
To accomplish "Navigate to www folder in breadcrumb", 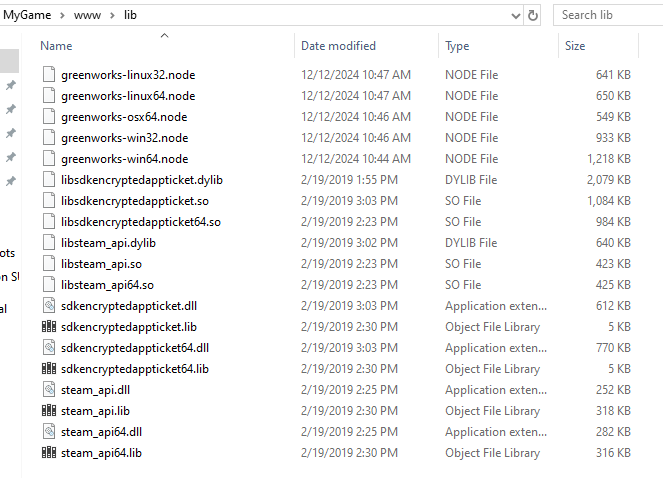I will tap(87, 16).
